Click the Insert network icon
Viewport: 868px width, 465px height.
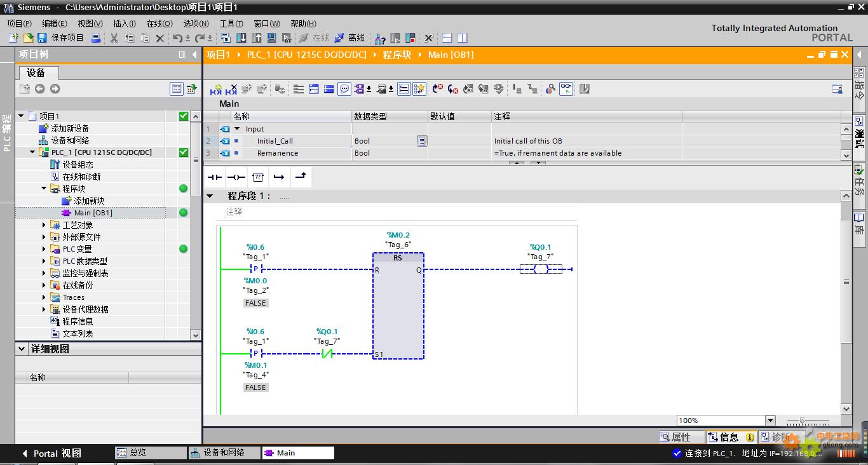pos(216,89)
